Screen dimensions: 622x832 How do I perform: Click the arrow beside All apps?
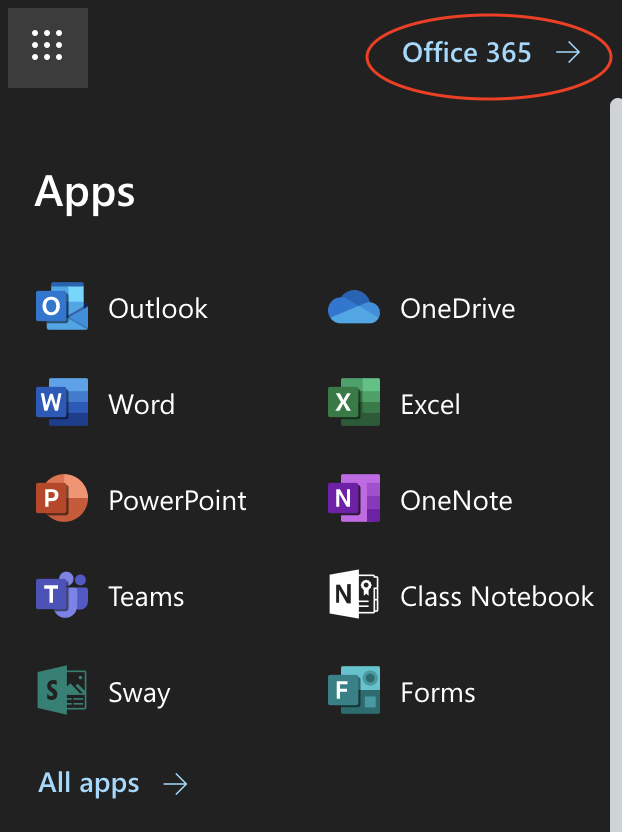click(x=175, y=784)
